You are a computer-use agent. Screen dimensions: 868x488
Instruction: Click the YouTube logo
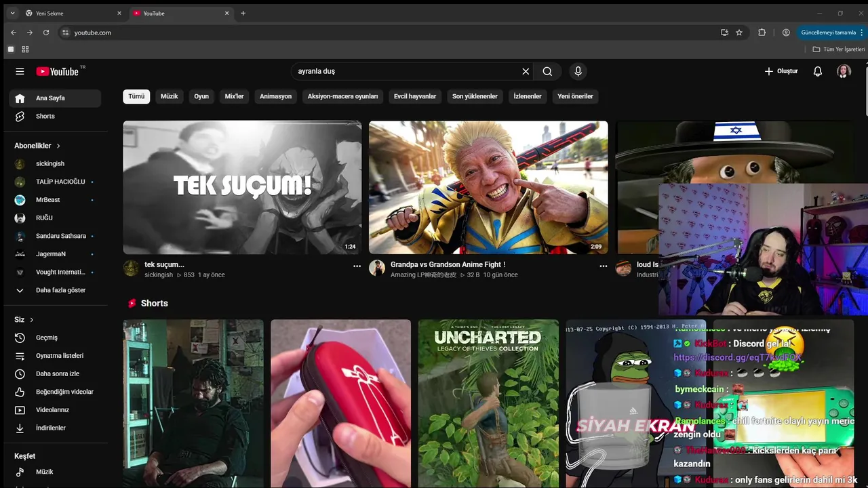(x=58, y=71)
